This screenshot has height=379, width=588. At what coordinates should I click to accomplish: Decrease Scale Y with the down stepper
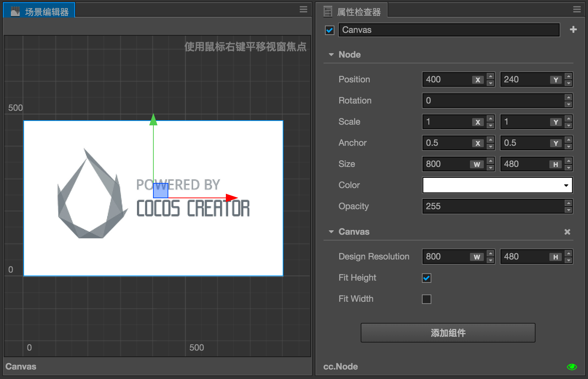569,125
